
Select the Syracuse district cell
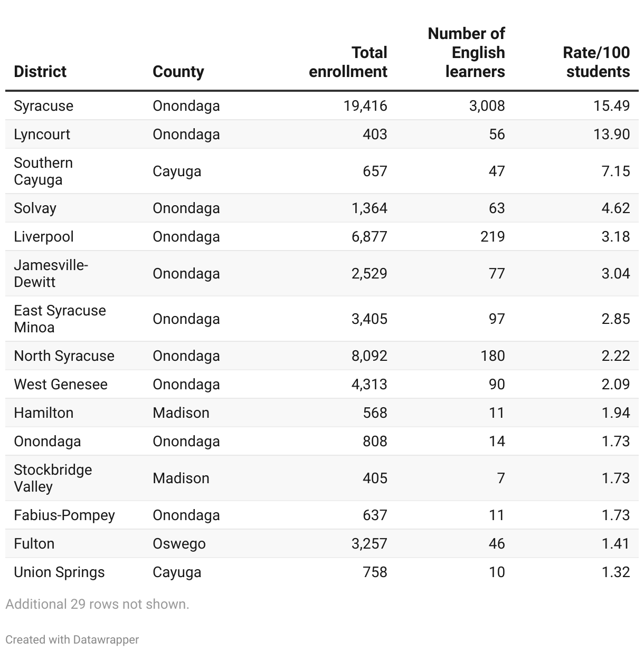(44, 106)
